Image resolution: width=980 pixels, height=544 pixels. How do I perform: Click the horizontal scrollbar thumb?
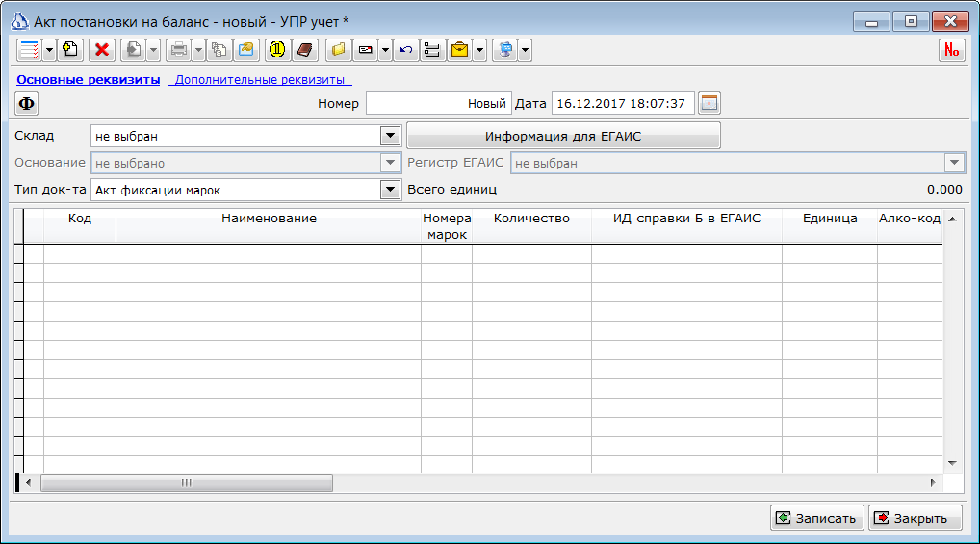click(186, 482)
